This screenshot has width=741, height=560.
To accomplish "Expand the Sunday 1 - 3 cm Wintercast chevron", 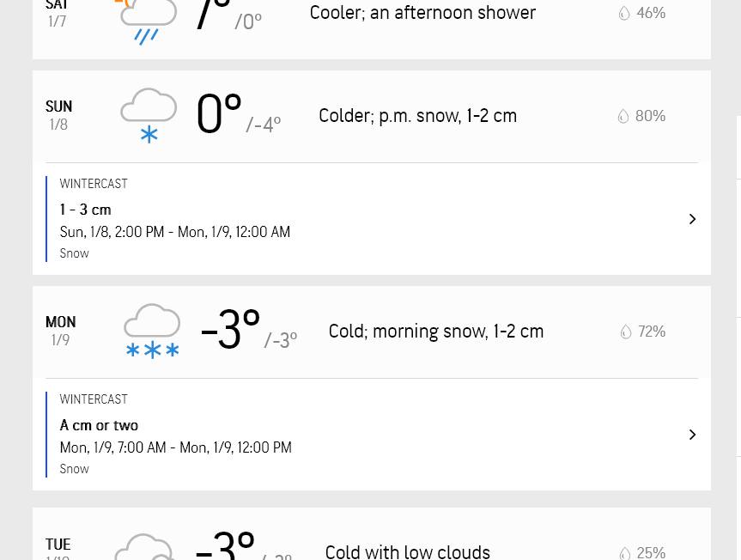I will coord(692,219).
